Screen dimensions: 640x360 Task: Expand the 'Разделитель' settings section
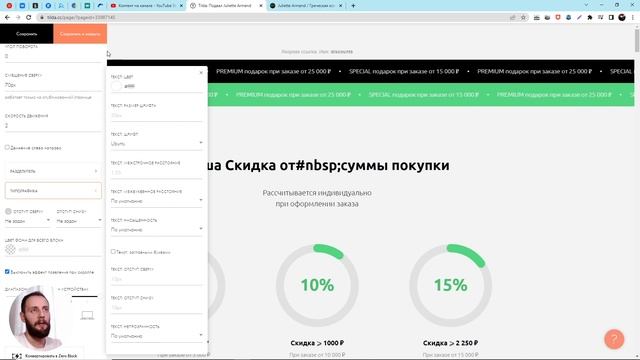tap(53, 171)
